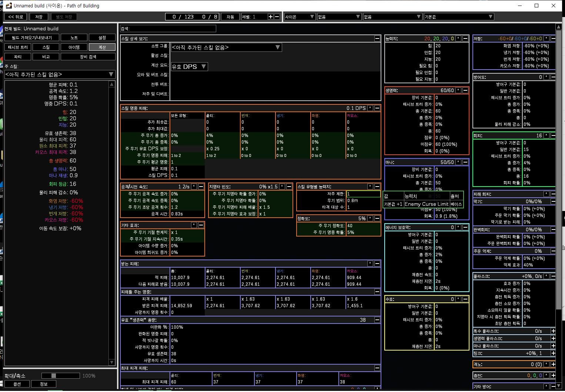Increase character level with the plus button

(x=271, y=17)
